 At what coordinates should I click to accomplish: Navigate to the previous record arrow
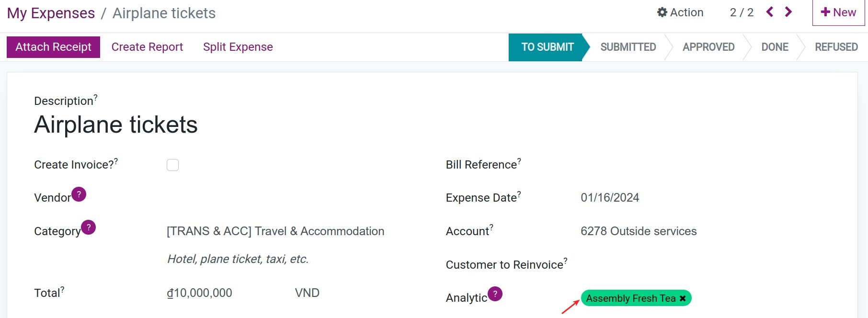click(x=769, y=12)
